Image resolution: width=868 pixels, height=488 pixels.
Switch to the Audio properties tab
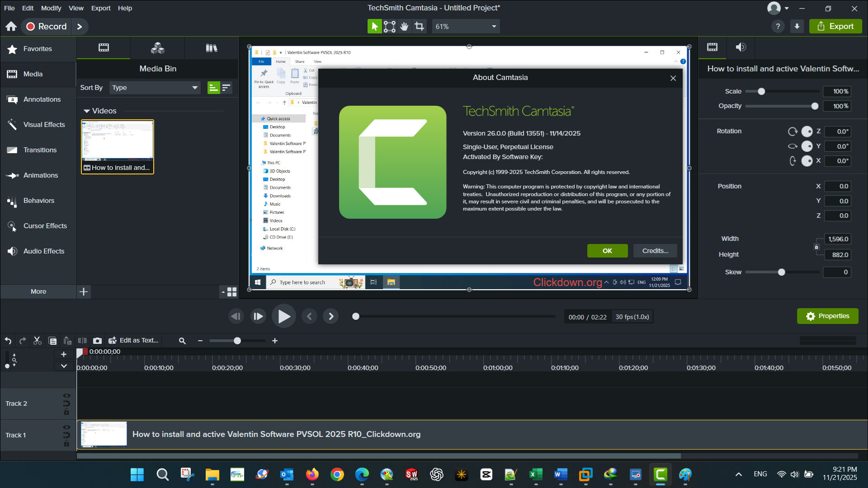pos(741,47)
